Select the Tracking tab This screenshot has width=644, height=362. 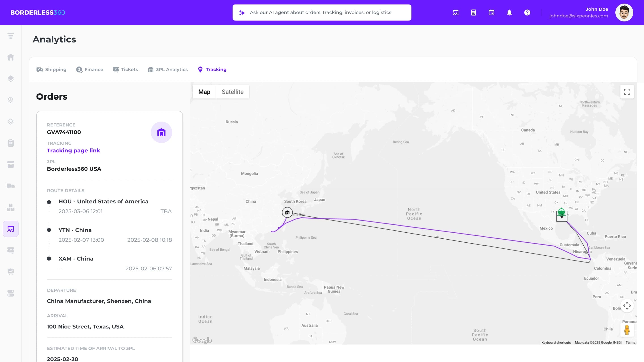(212, 69)
